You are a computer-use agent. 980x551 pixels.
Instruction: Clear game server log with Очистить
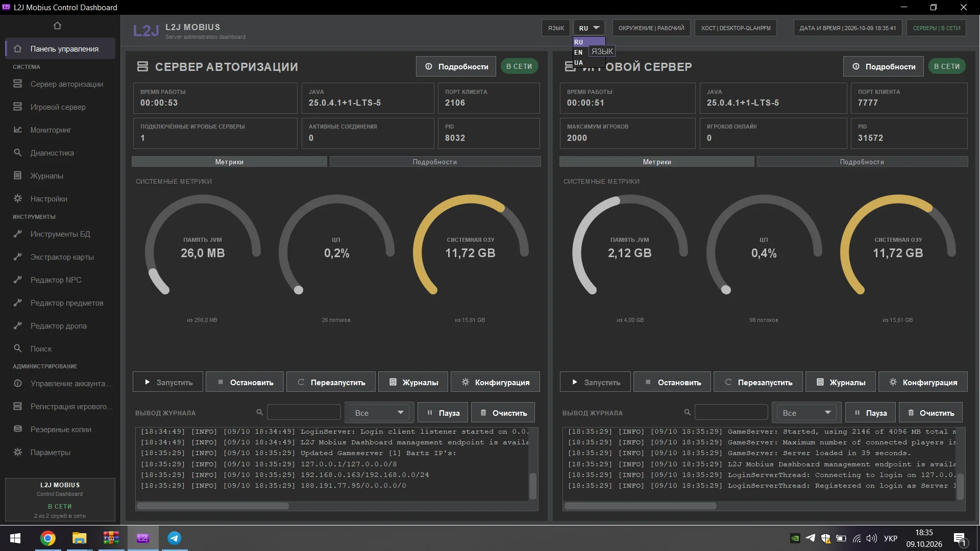click(x=930, y=413)
